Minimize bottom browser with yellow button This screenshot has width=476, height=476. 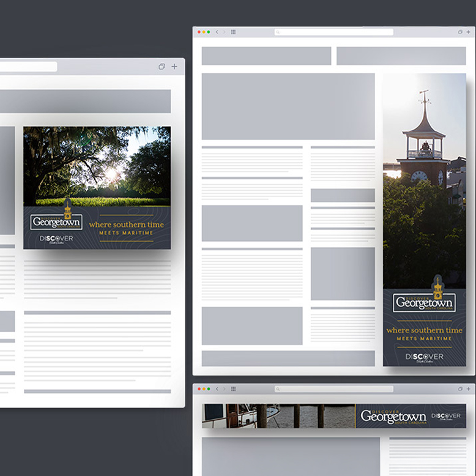point(204,389)
